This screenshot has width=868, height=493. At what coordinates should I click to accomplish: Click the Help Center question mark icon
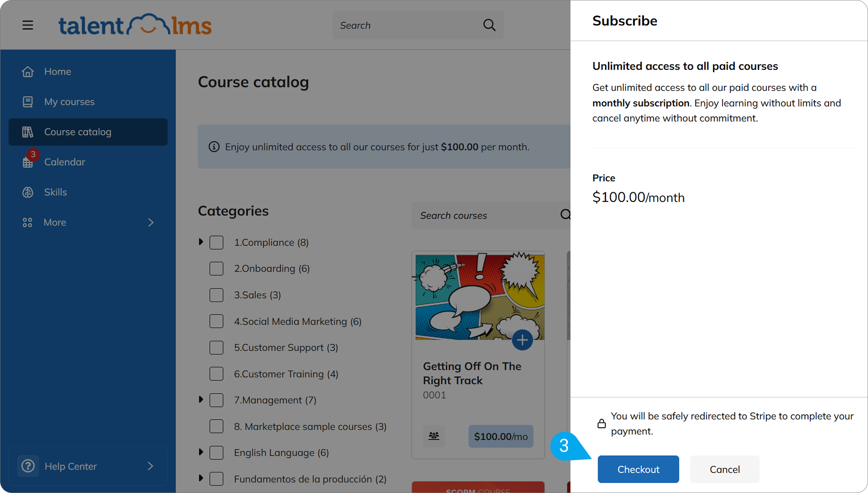[28, 466]
